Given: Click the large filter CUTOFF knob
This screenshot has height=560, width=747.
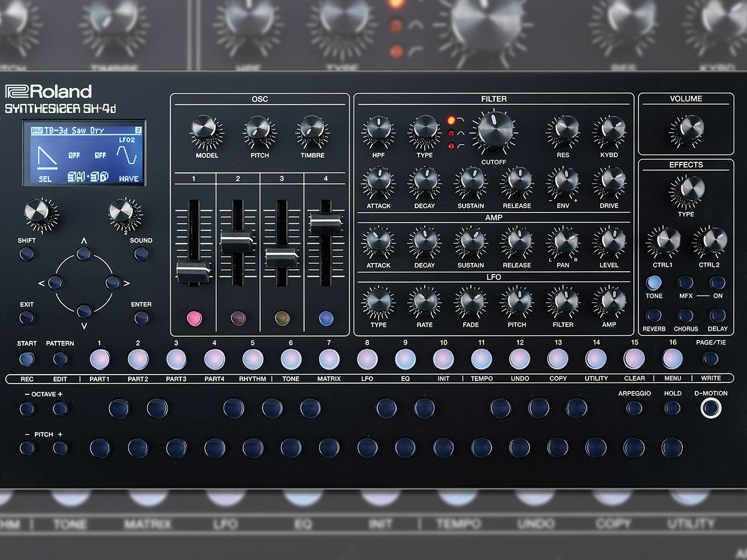Looking at the screenshot, I should click(494, 131).
